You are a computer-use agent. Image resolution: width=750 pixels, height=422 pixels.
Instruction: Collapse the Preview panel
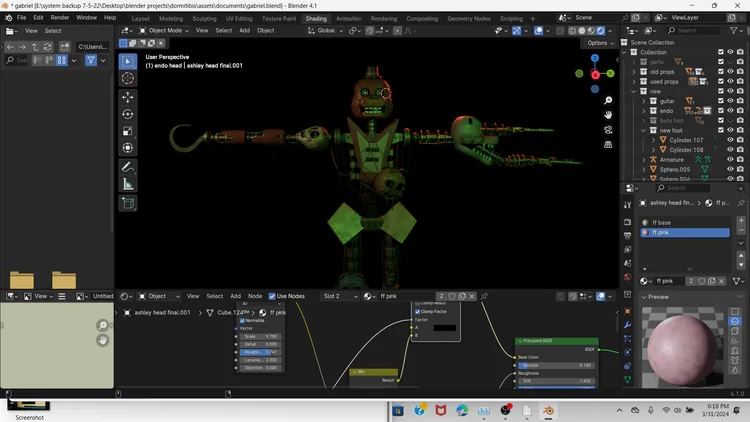tap(644, 297)
